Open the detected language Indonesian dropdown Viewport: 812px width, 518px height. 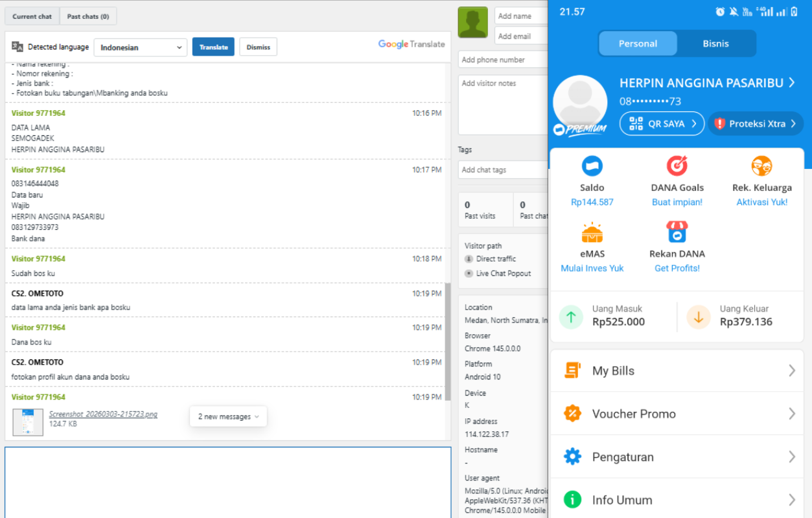[141, 47]
